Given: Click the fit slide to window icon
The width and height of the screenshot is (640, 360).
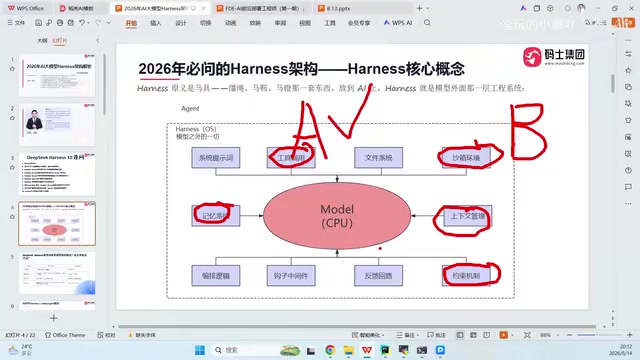Looking at the screenshot, I should point(527,335).
